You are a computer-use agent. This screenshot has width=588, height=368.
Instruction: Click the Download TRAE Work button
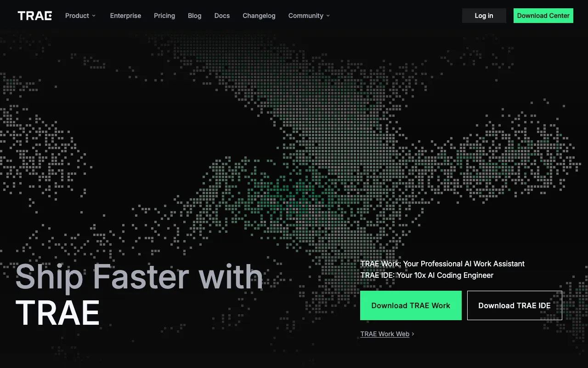(x=411, y=305)
